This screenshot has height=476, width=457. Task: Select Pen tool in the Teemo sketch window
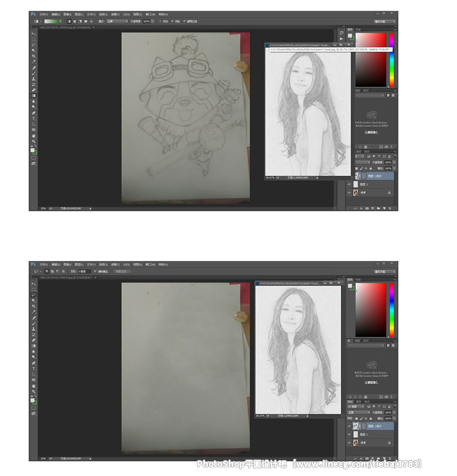coord(33,113)
